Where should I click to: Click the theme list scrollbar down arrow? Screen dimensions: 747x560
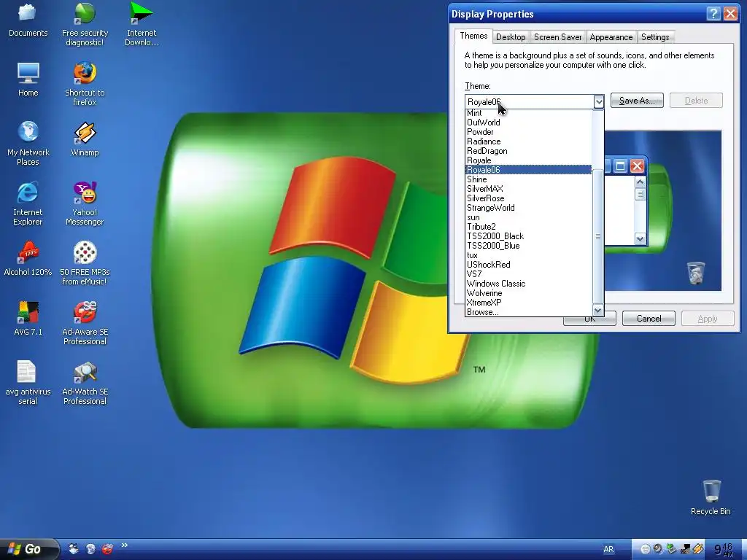pyautogui.click(x=598, y=311)
